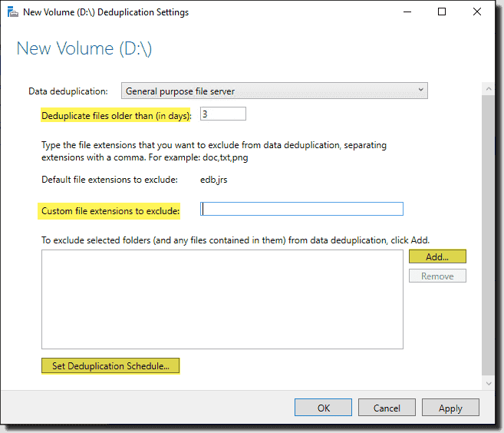Click the New Volume (D:\) heading
Image resolution: width=504 pixels, height=433 pixels.
[84, 49]
